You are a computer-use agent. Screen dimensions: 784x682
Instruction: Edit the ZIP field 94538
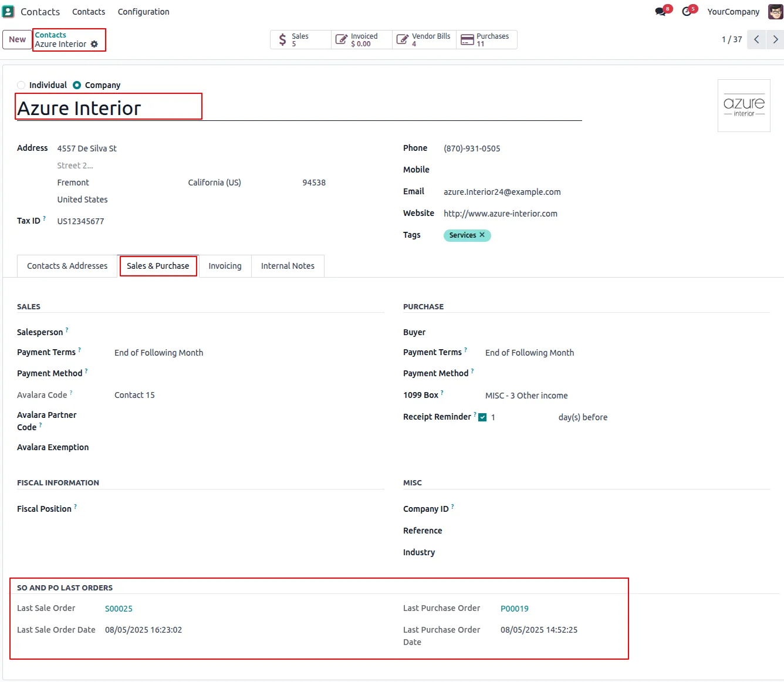(x=314, y=183)
